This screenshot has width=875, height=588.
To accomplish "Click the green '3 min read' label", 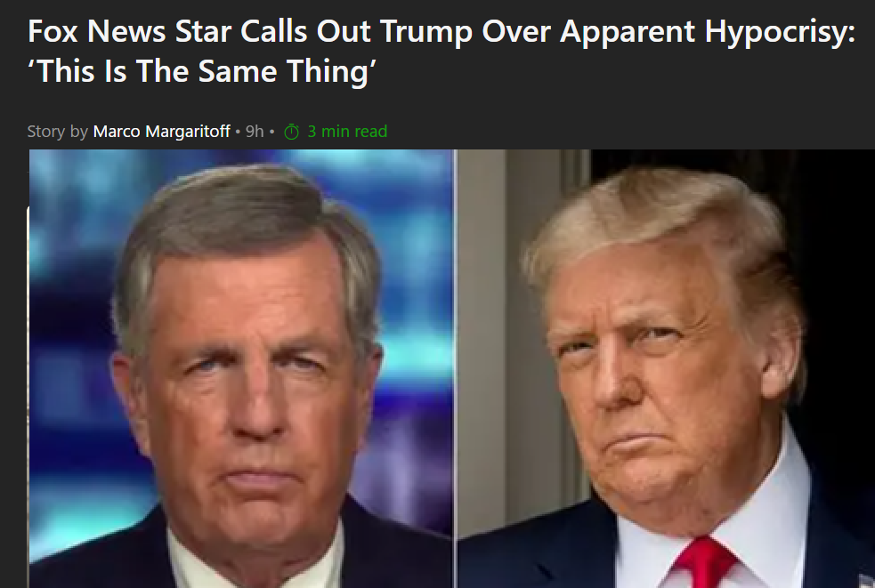I will tap(347, 131).
